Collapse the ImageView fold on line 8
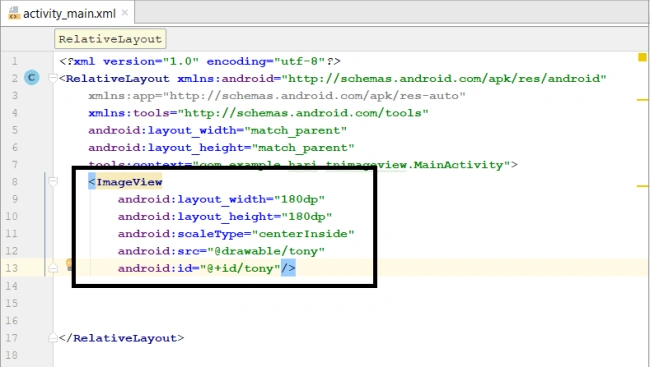 (x=53, y=182)
